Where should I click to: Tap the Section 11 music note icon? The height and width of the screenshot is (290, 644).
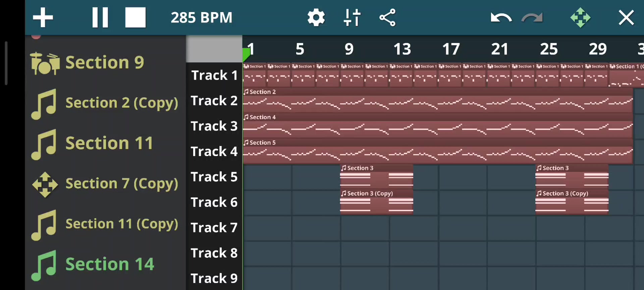pyautogui.click(x=44, y=144)
